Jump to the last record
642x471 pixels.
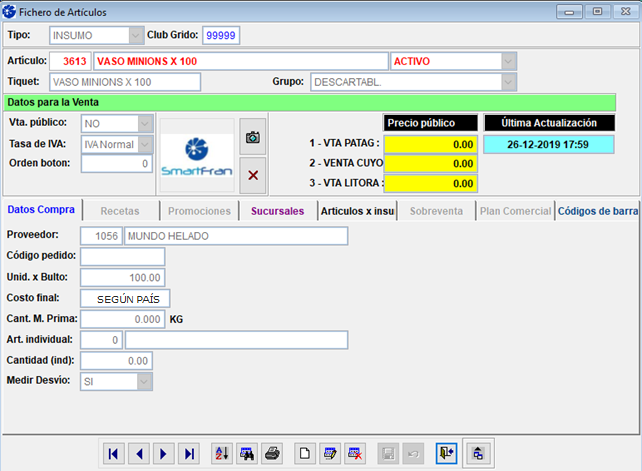pos(189,454)
